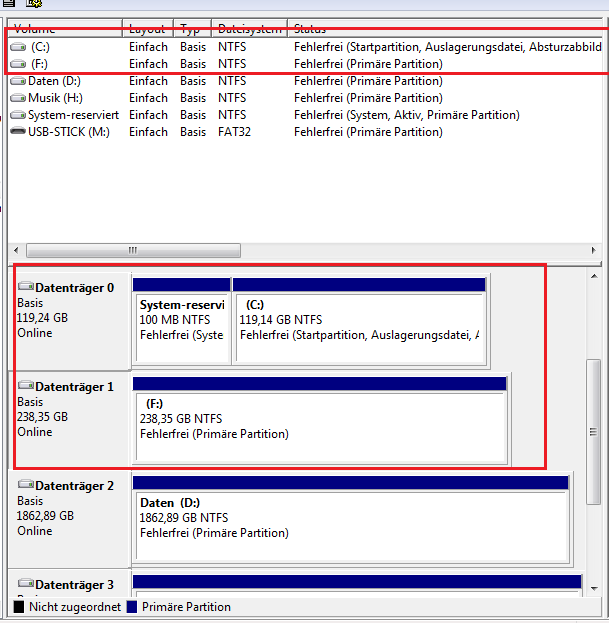609x623 pixels.
Task: Click the 'Datenträger 2' disk label
Action: [75, 486]
